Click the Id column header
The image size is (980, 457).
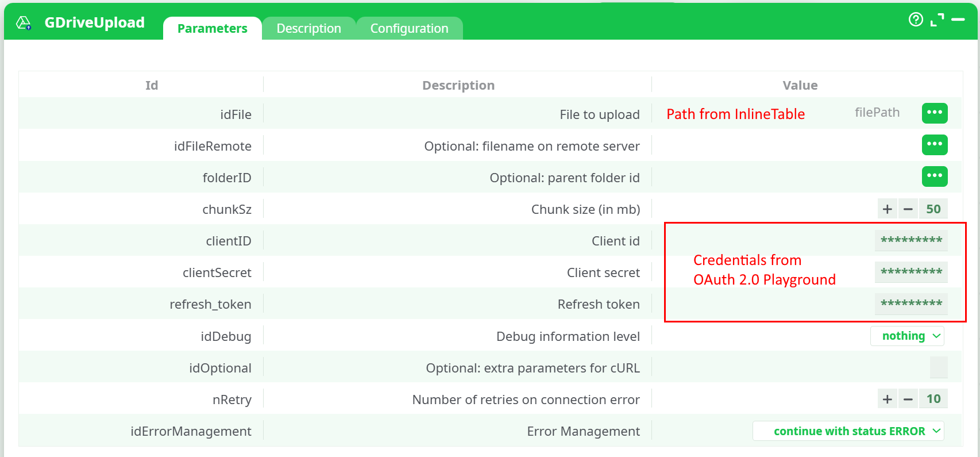click(x=152, y=86)
